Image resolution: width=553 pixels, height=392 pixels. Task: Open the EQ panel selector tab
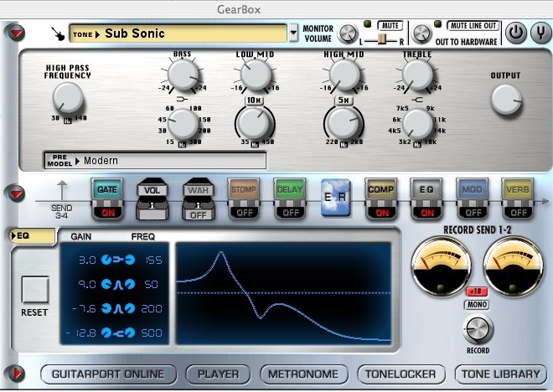click(32, 236)
